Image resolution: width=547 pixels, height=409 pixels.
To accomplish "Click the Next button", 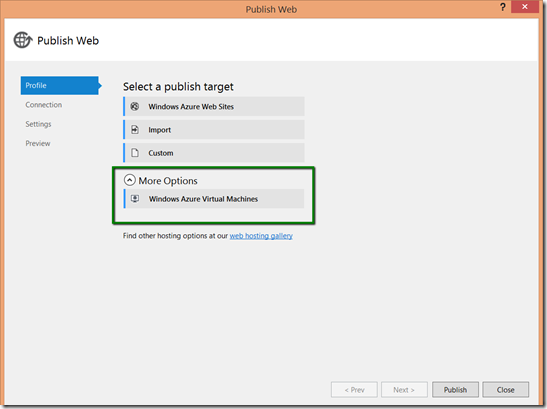I will point(404,389).
